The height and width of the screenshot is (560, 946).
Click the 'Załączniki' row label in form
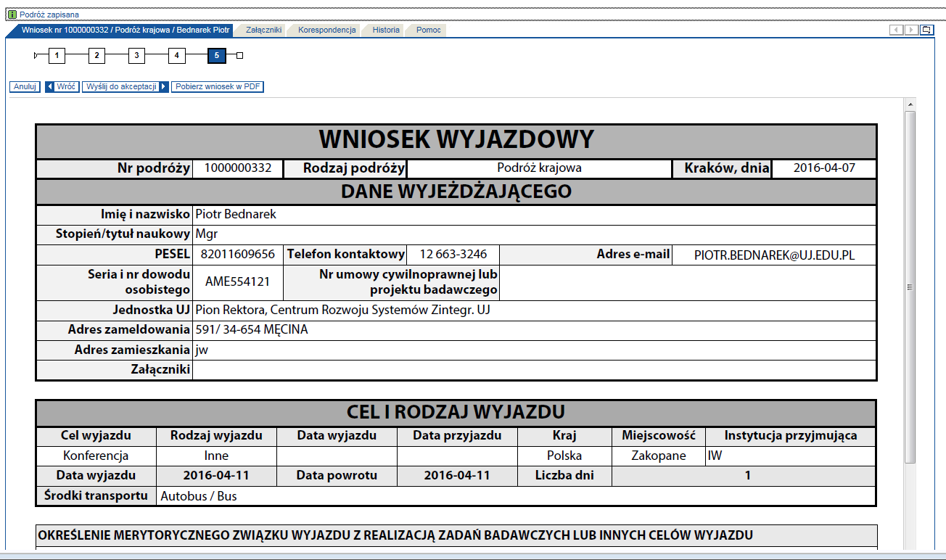click(161, 370)
